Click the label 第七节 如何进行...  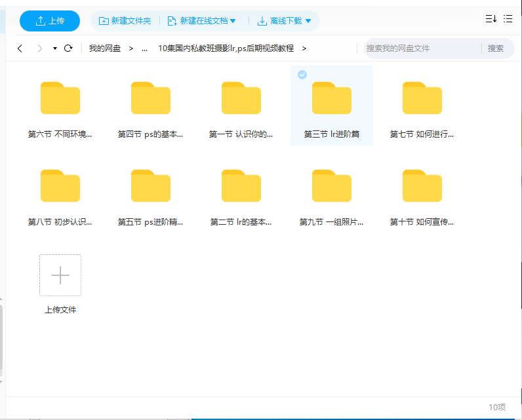422,134
